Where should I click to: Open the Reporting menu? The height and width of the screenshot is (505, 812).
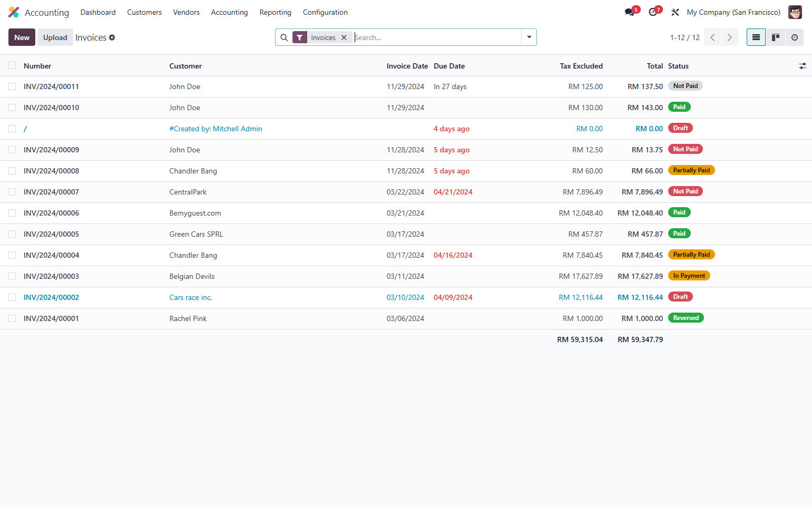276,12
